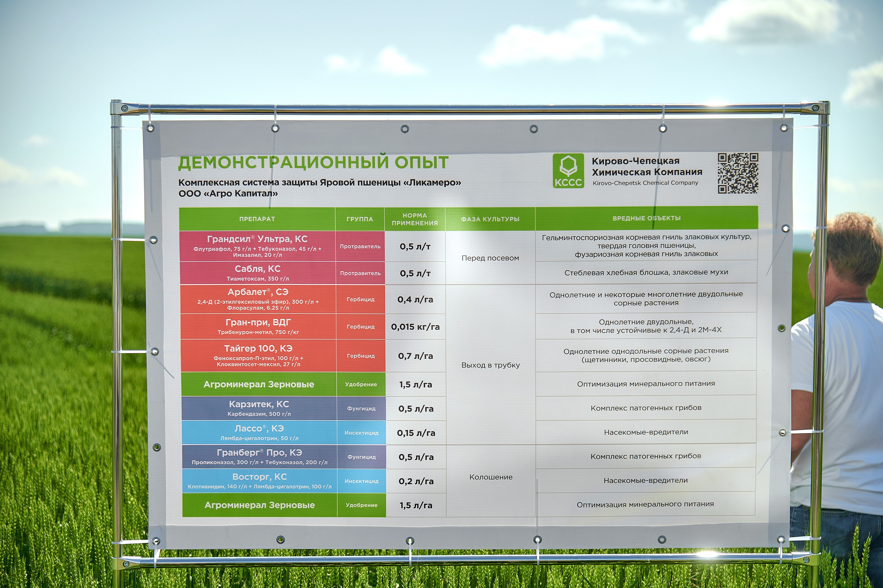Click the green KCCC company logo
This screenshot has width=883, height=588.
(x=568, y=171)
